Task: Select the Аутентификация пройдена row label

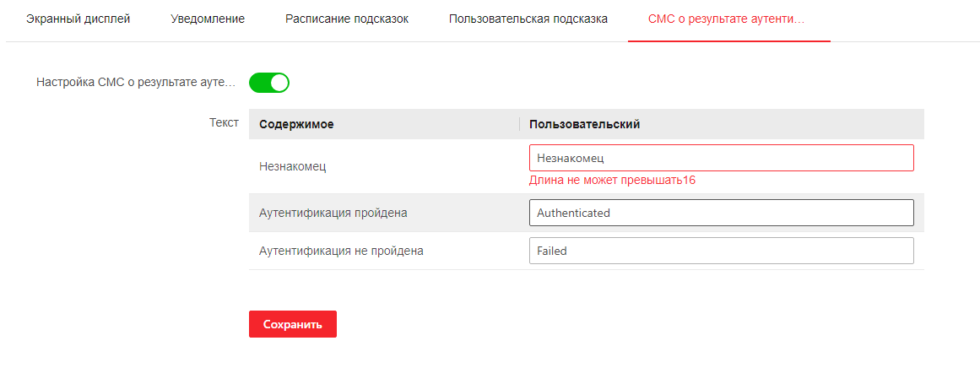Action: tap(333, 213)
